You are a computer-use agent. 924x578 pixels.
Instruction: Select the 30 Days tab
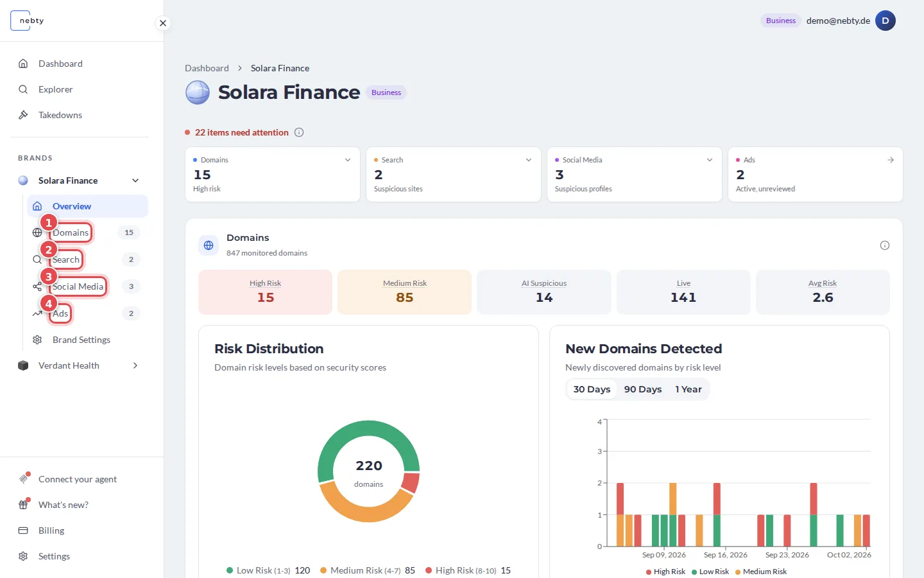click(592, 389)
